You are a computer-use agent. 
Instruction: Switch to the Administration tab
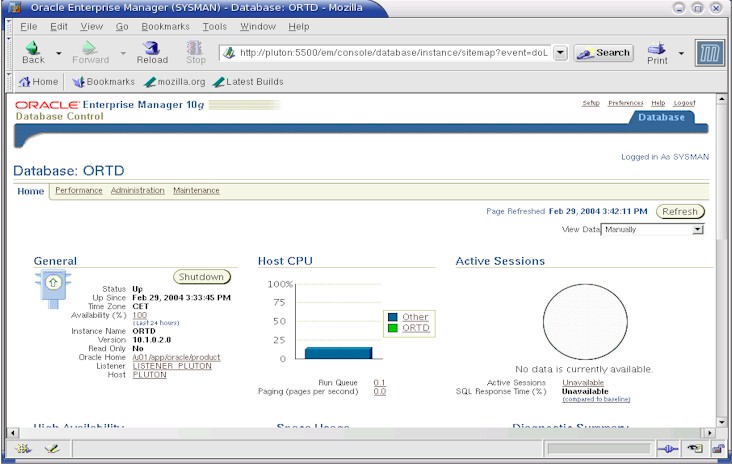click(x=138, y=190)
